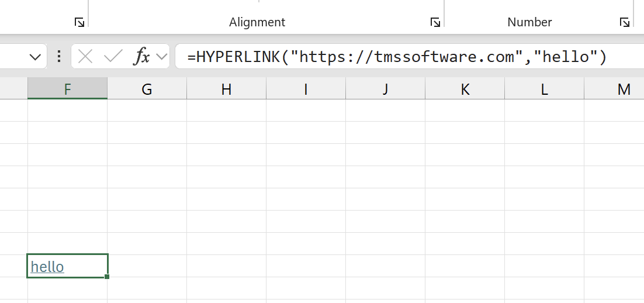
Task: Cancel formula entry with the X icon
Action: [x=85, y=56]
